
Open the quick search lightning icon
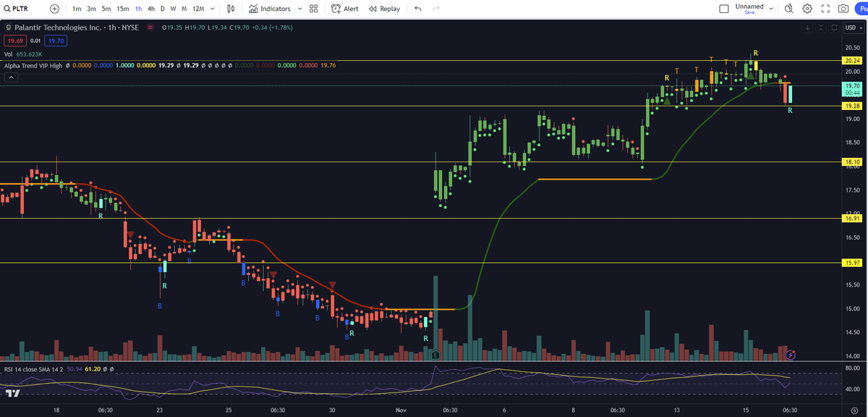(788, 9)
